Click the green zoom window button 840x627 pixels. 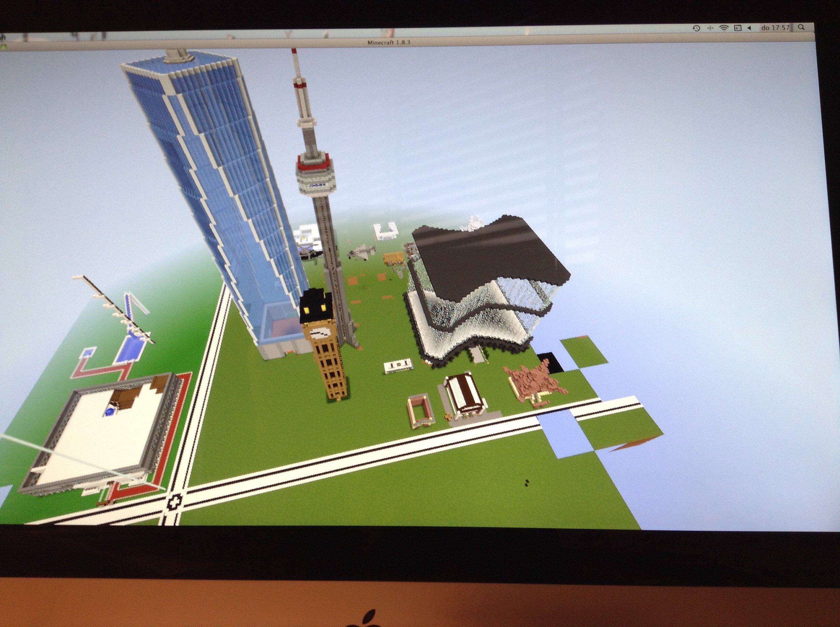[3, 47]
